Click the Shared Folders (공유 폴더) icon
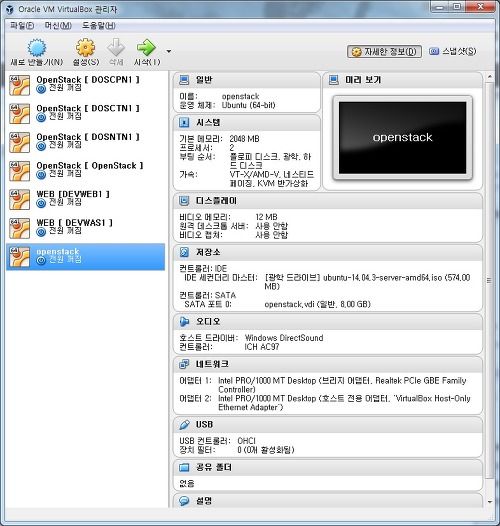 tap(184, 467)
